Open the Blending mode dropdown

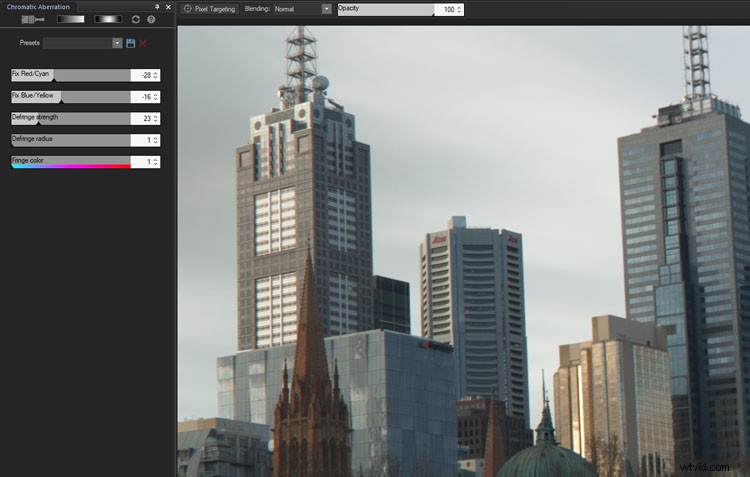point(302,9)
